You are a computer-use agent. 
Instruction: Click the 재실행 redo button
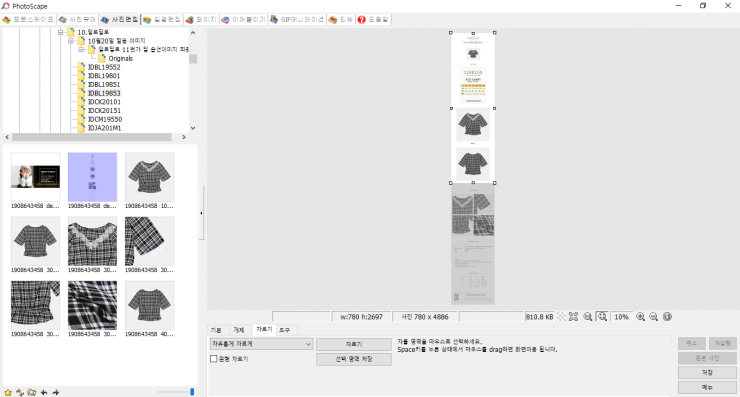[723, 343]
